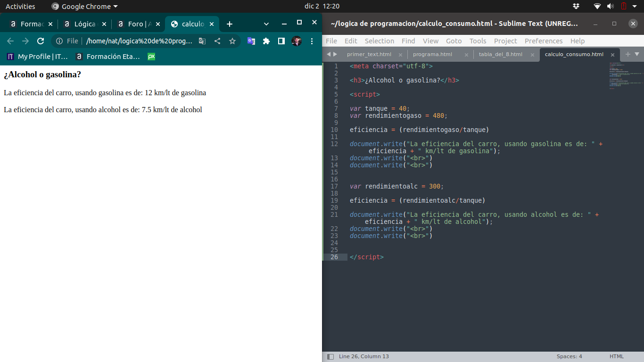Open Chrome profile avatar
Image resolution: width=644 pixels, height=362 pixels.
click(x=297, y=41)
